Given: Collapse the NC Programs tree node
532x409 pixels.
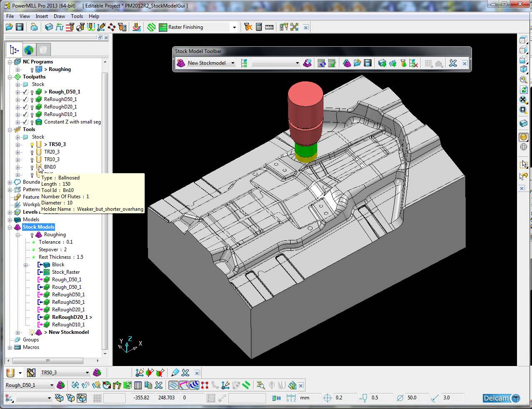Looking at the screenshot, I should tap(10, 62).
